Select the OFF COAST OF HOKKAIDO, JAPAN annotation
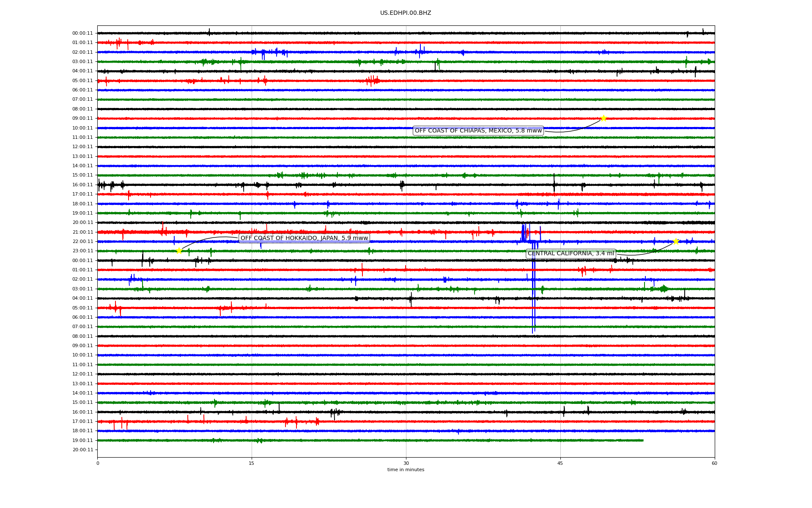Viewport: 812px width, 508px height. coord(304,238)
